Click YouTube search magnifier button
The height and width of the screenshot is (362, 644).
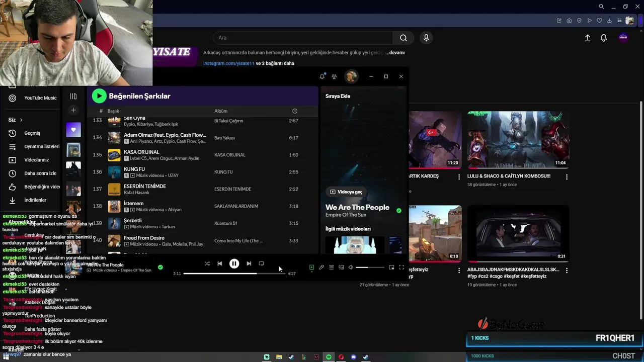(404, 38)
